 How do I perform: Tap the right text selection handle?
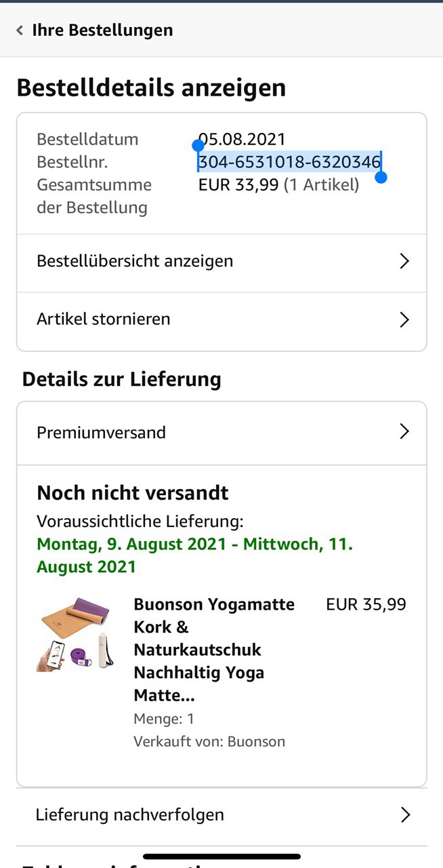click(x=381, y=178)
